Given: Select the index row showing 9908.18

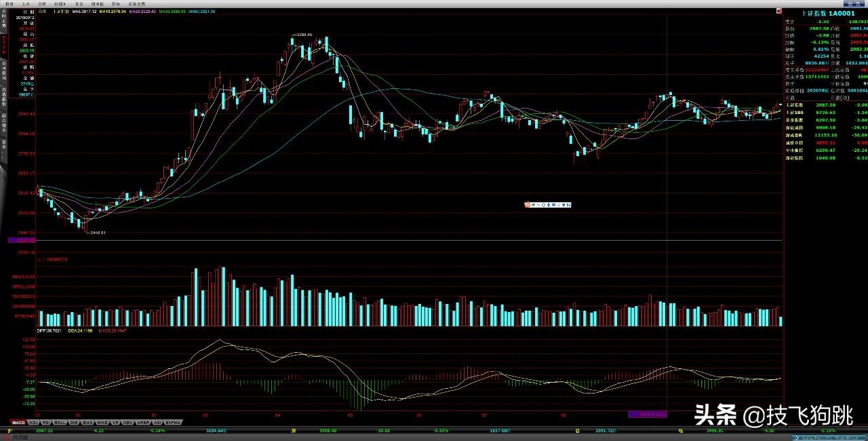Looking at the screenshot, I should (826, 127).
